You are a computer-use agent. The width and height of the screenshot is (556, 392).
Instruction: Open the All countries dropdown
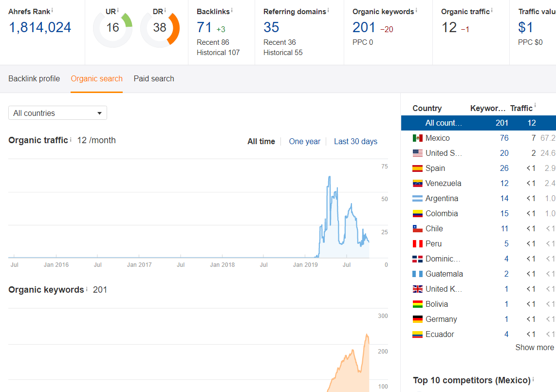pyautogui.click(x=57, y=113)
